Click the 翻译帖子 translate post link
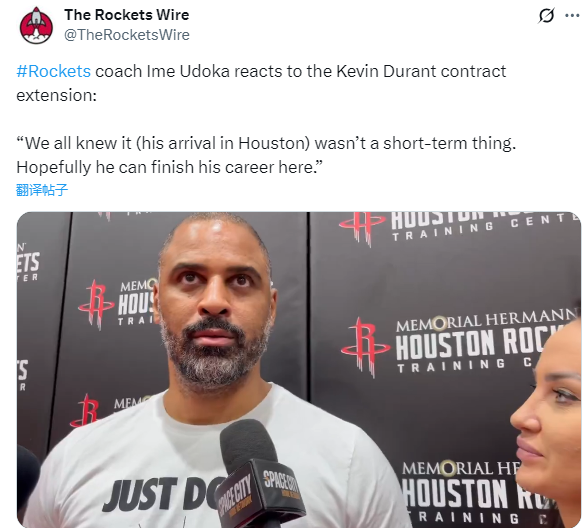The height and width of the screenshot is (528, 586). pos(42,190)
